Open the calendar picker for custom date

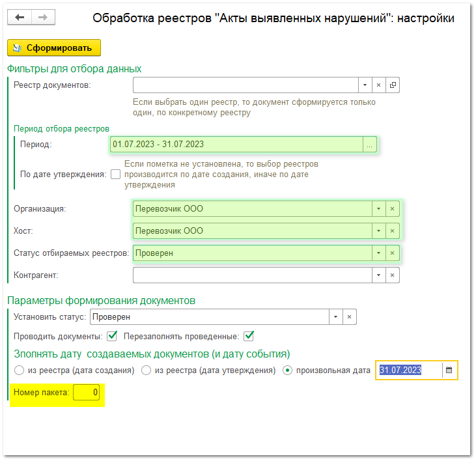449,370
